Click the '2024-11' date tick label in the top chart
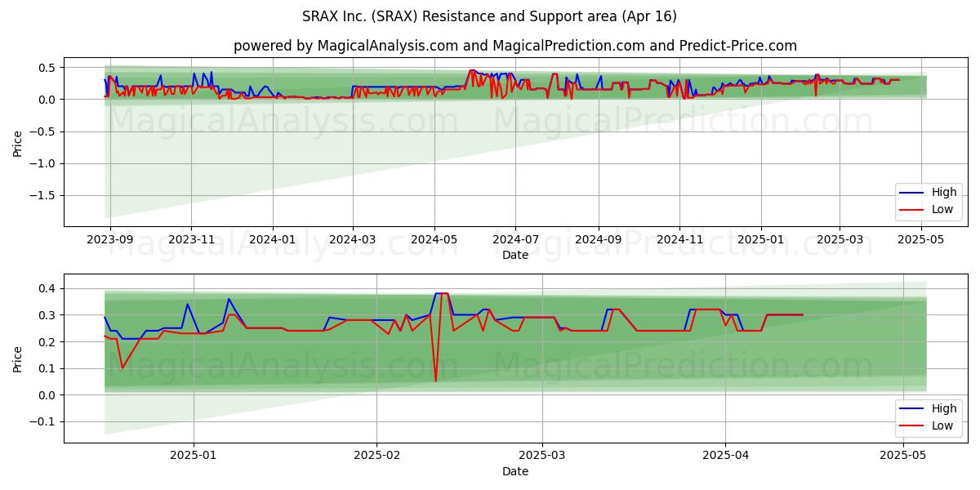 (x=679, y=240)
